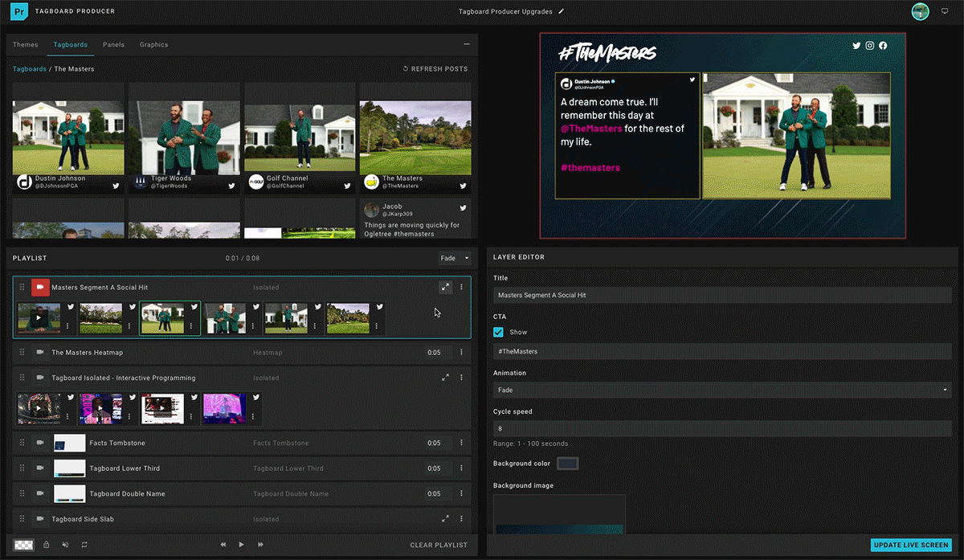Click drag handle of Tagboard Lower Third row

pyautogui.click(x=22, y=468)
